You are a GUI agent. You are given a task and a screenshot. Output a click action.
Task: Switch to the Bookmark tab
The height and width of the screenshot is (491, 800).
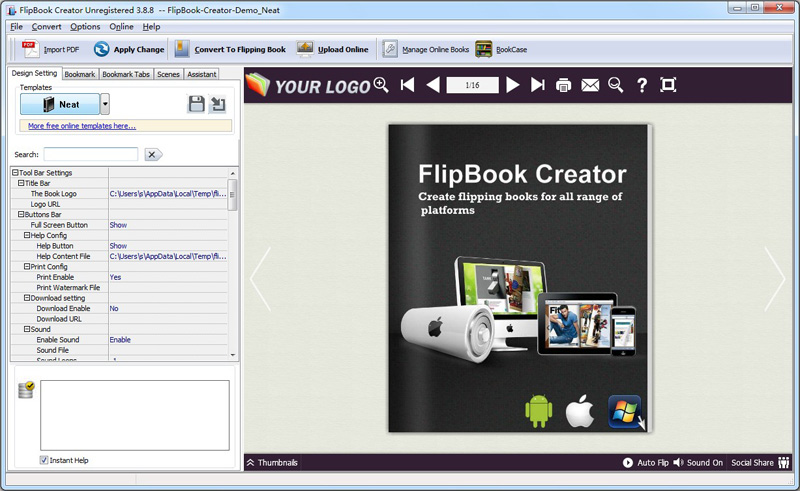[80, 74]
